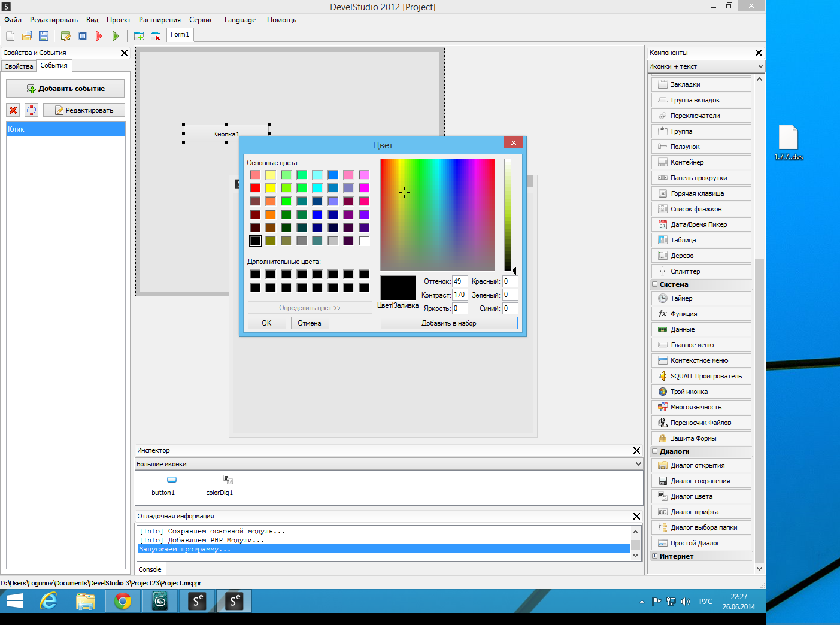The height and width of the screenshot is (625, 840).
Task: Open the Иконки + текст dropdown
Action: pos(706,66)
